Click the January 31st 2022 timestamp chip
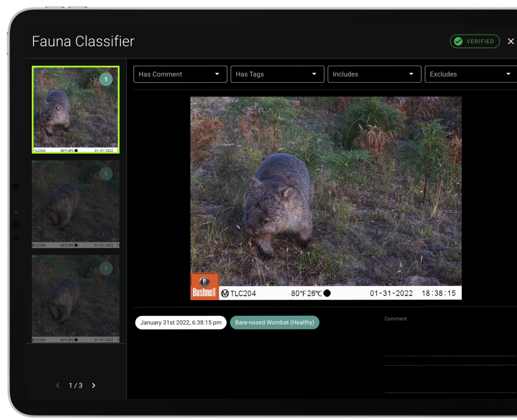 [x=181, y=322]
